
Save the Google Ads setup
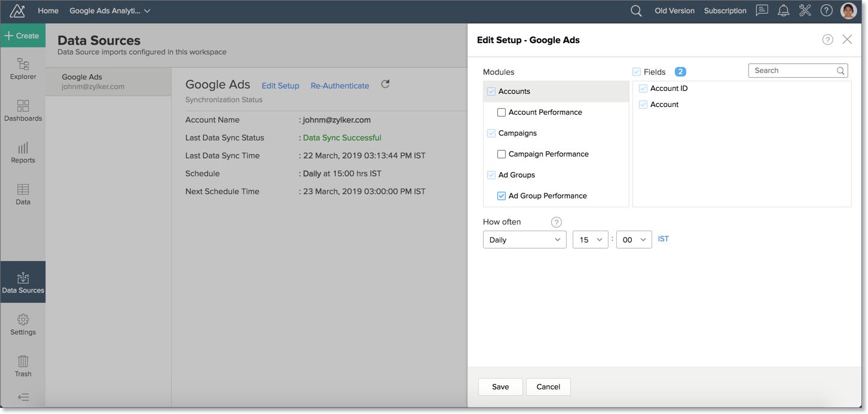pos(500,387)
